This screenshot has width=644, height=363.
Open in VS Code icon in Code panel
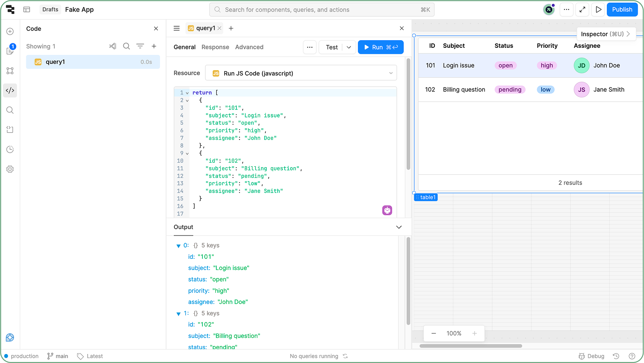coord(113,46)
